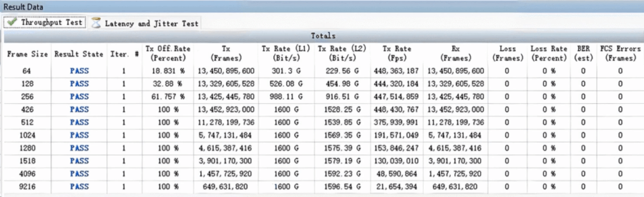The height and width of the screenshot is (197, 644).
Task: Click the BER (est) column header
Action: coord(584,53)
